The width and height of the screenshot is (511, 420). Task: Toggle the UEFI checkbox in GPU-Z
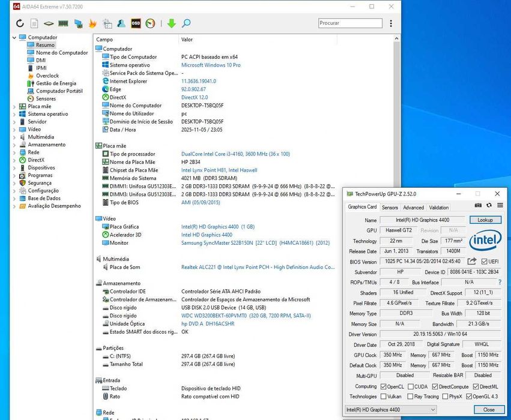(485, 262)
